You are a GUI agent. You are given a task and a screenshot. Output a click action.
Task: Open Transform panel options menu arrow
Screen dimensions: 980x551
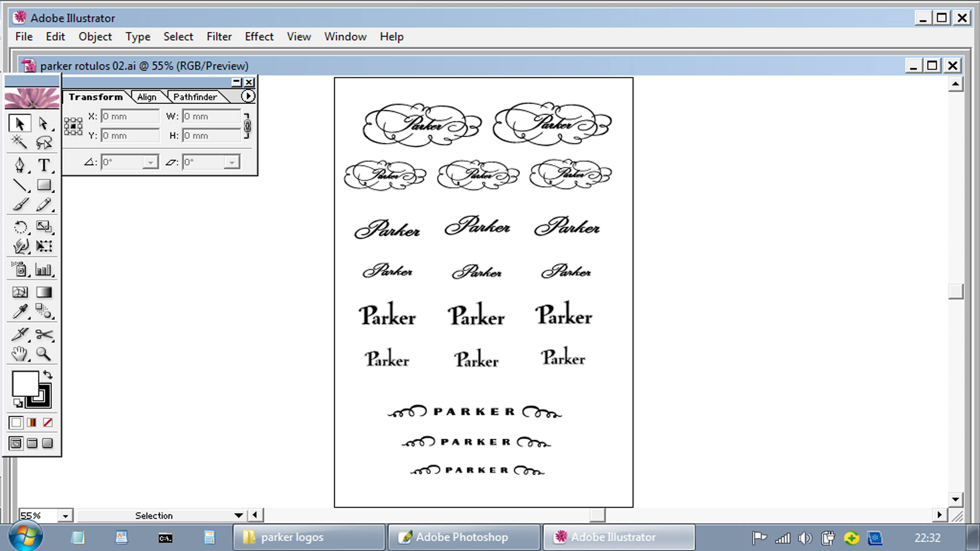(248, 96)
